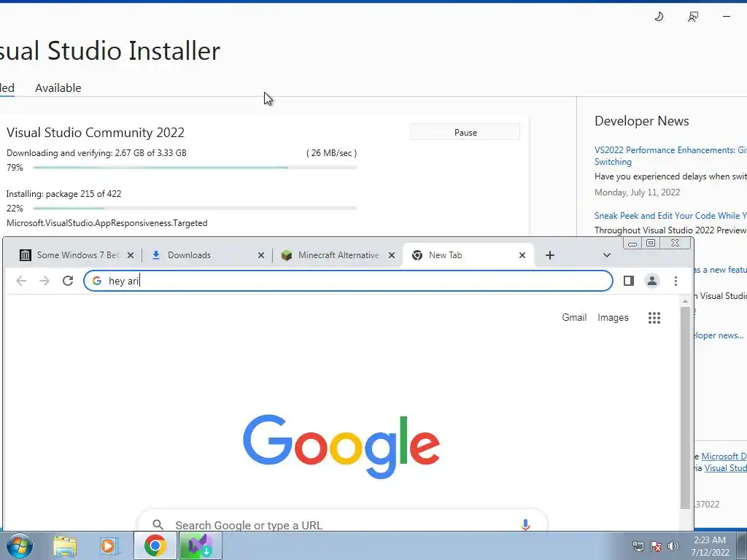Open the Google apps grid

click(x=654, y=318)
